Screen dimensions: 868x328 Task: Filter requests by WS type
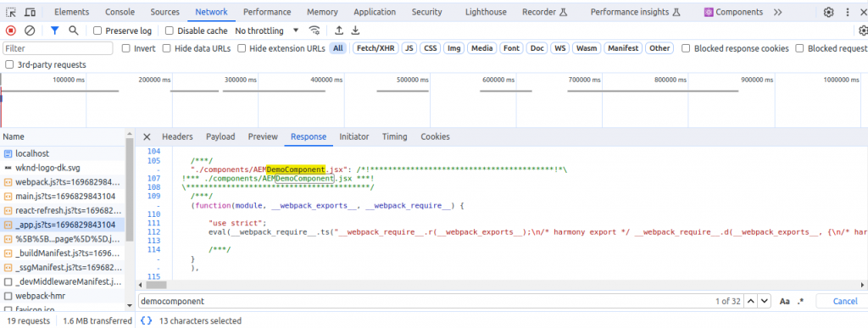pyautogui.click(x=560, y=48)
